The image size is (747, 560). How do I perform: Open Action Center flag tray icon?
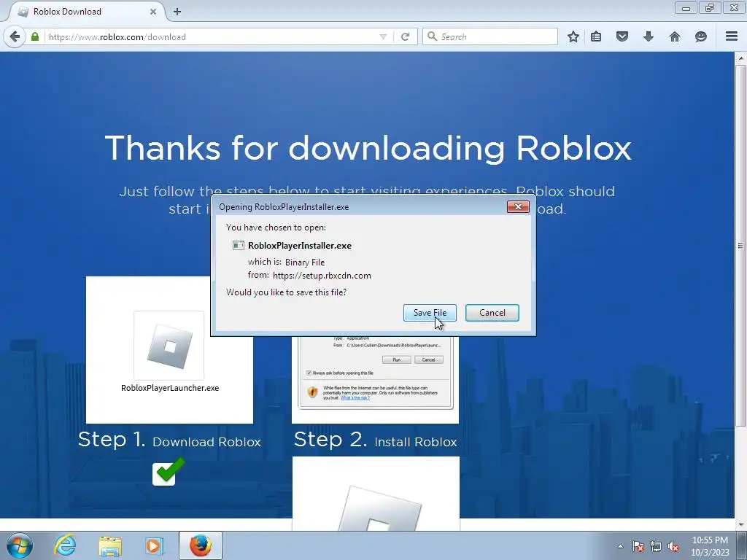click(638, 547)
